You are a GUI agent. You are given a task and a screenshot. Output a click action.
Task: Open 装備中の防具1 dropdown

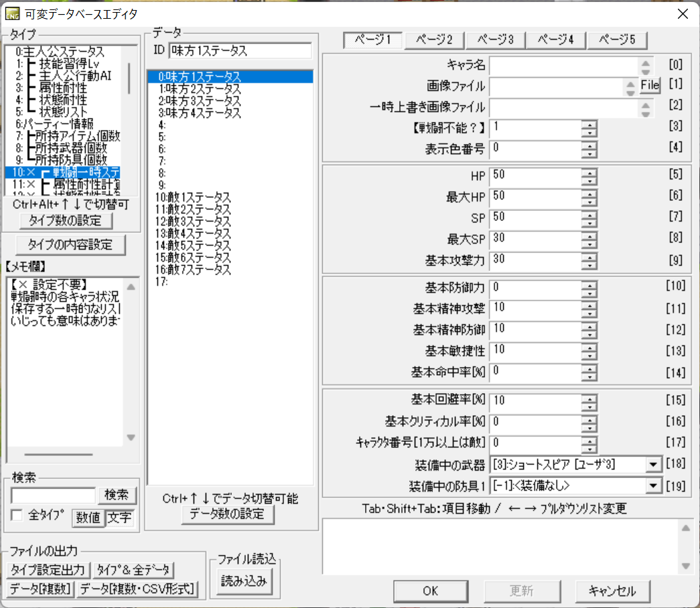[x=653, y=485]
